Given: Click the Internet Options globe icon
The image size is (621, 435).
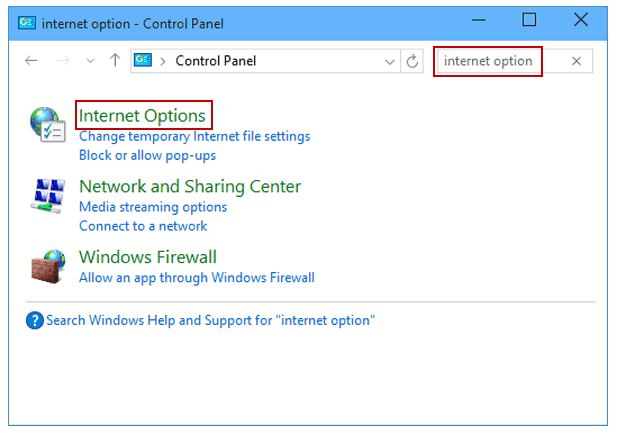Looking at the screenshot, I should click(48, 124).
